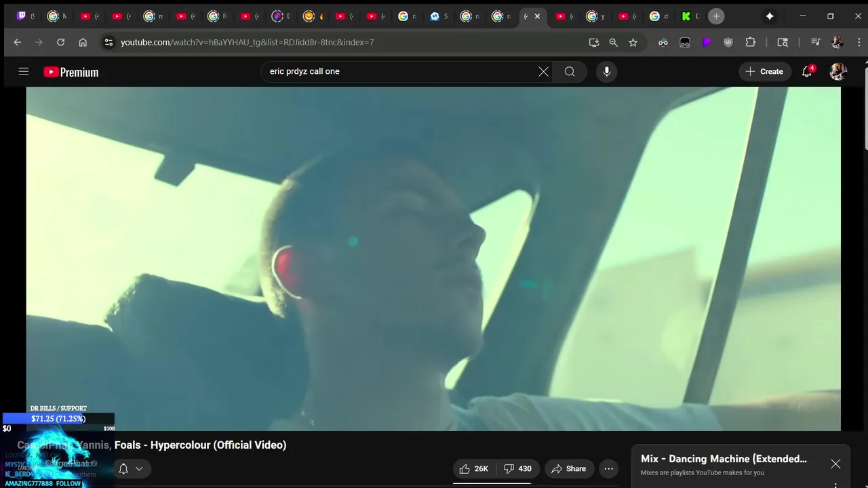Close the Mix - Dancing Machine playlist panel
Screen dimensions: 868x488
tap(835, 464)
